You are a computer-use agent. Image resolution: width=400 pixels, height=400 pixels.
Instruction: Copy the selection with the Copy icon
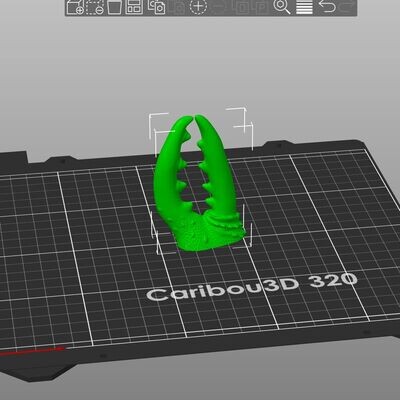point(156,7)
